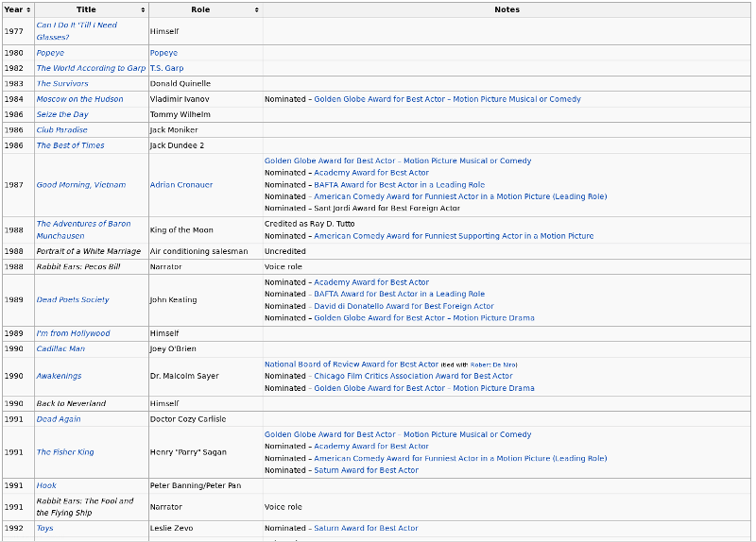Open Golden Globe Drama link in Awakenings row
The height and width of the screenshot is (542, 756).
(423, 388)
